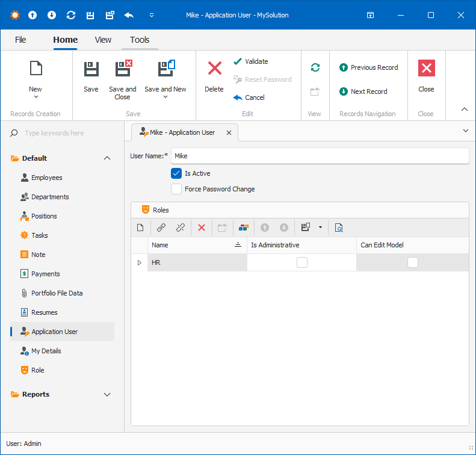Click the Link role icon
Image resolution: width=476 pixels, height=455 pixels.
click(161, 227)
